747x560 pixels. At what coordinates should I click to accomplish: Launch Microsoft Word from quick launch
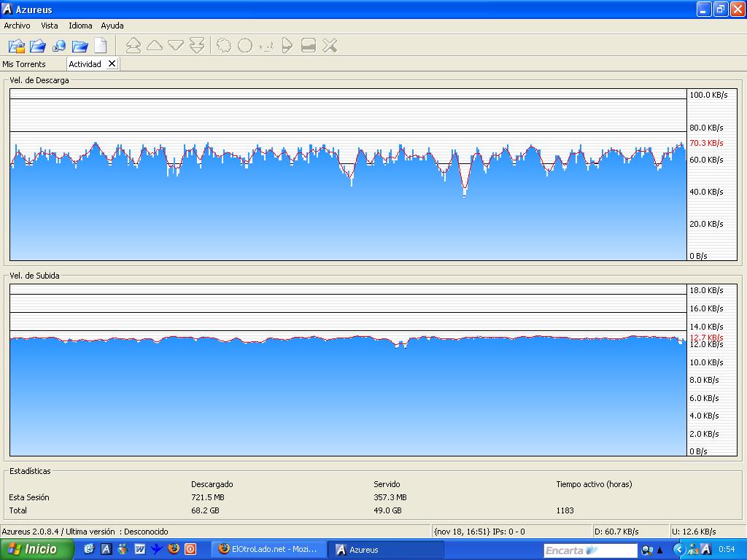click(139, 549)
